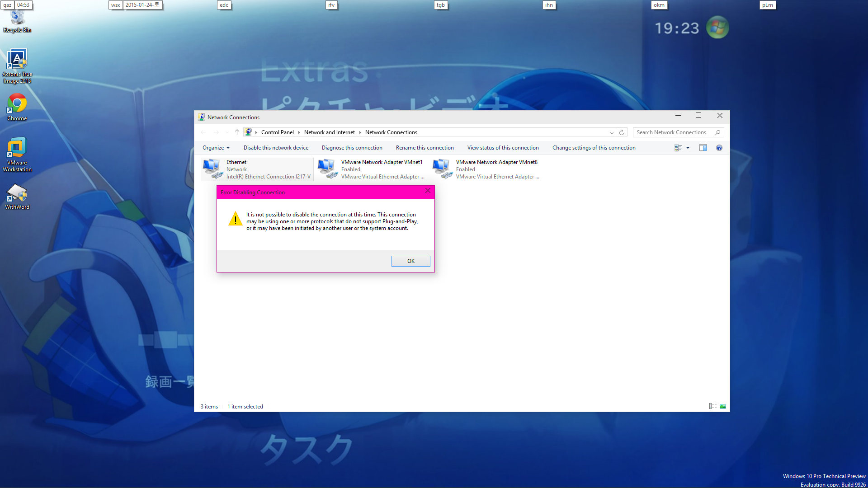Show the preview pane
The width and height of the screenshot is (868, 488).
[703, 148]
